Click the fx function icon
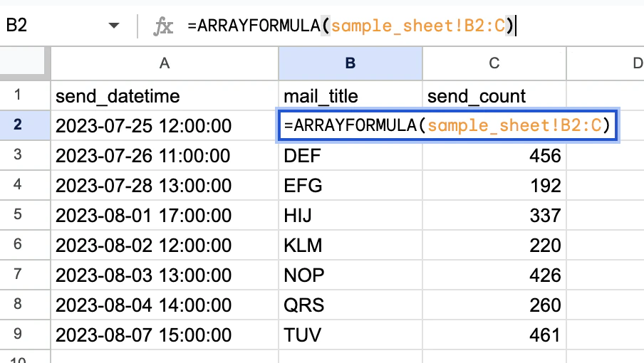644x363 pixels. [163, 26]
